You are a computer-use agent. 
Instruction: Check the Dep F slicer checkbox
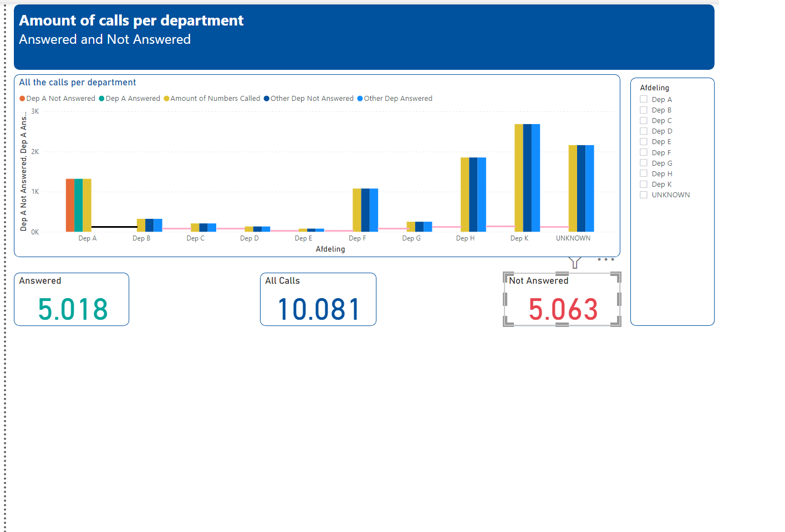coord(644,152)
